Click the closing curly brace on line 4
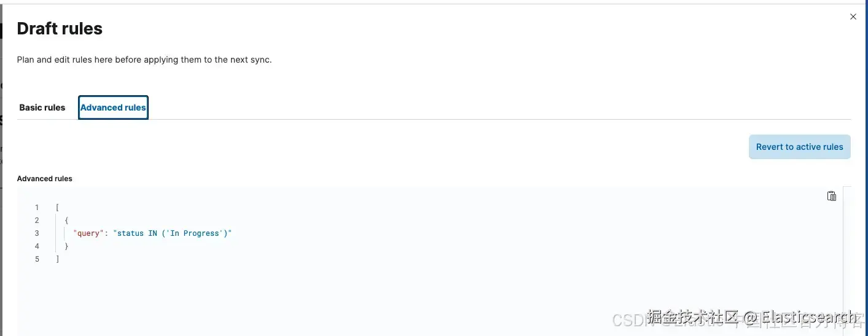 pos(66,246)
